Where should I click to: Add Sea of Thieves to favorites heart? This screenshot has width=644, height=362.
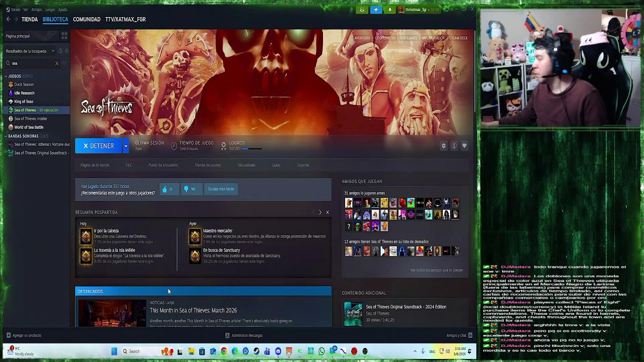(x=464, y=146)
